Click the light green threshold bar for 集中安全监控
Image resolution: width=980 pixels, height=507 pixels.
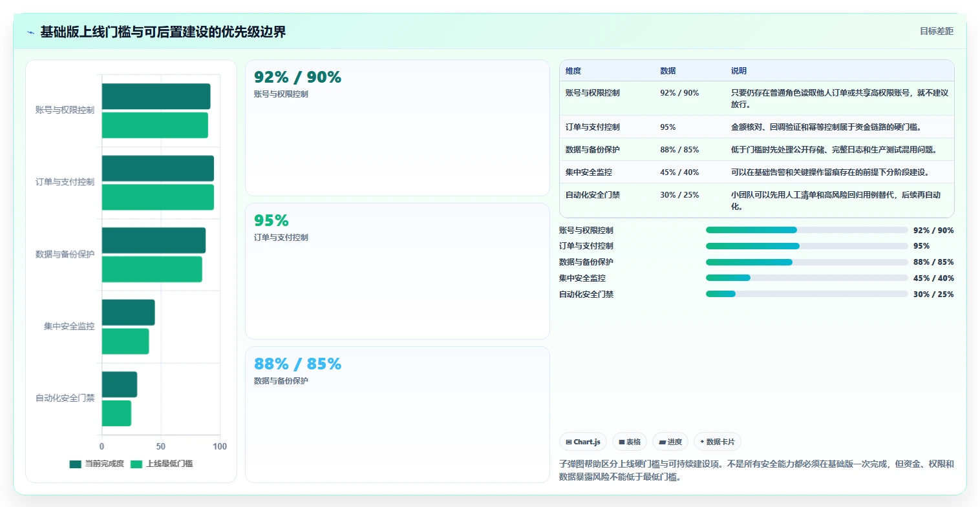point(125,342)
